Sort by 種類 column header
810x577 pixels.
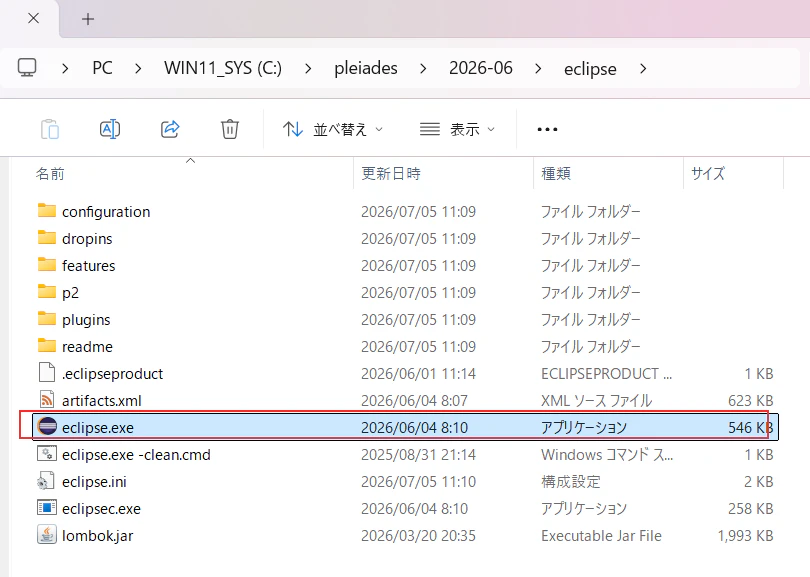click(556, 174)
